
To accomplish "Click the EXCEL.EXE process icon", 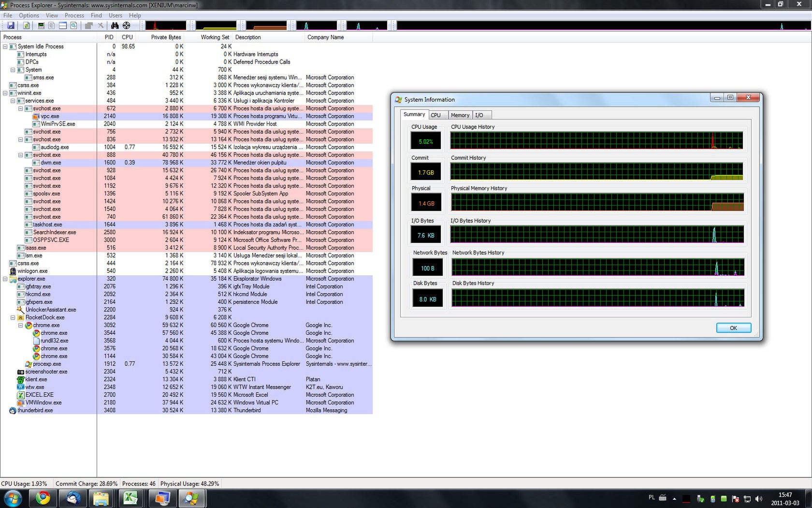I will click(x=21, y=395).
